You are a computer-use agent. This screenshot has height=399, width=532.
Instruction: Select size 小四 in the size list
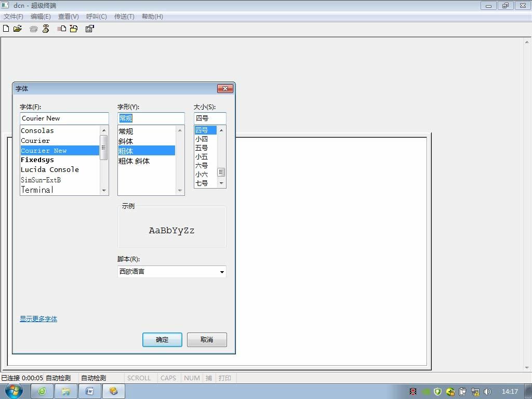206,139
